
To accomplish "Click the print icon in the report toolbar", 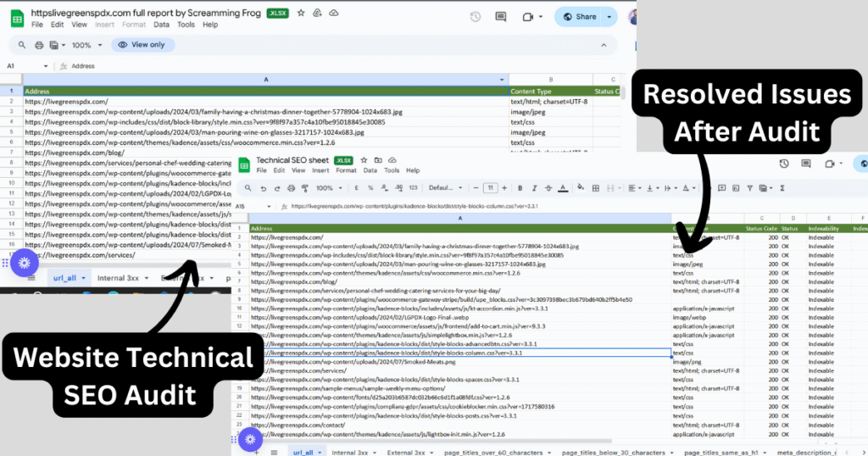I will 39,45.
